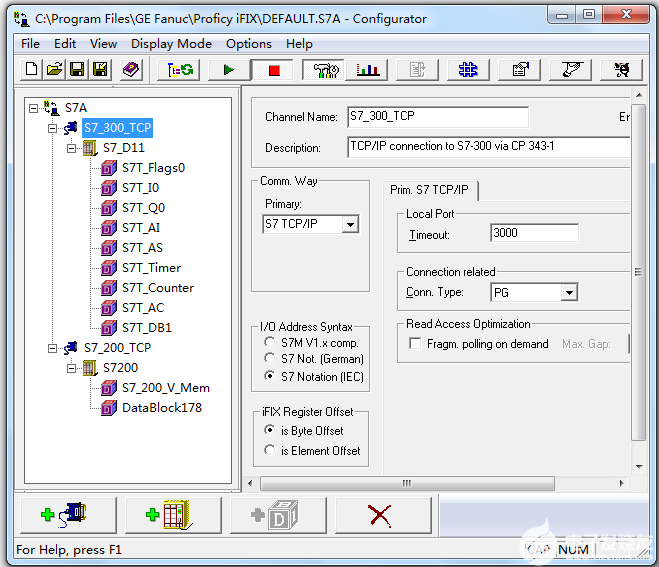Open the properties checklist toolbar icon
This screenshot has height=567, width=659.
tap(520, 69)
